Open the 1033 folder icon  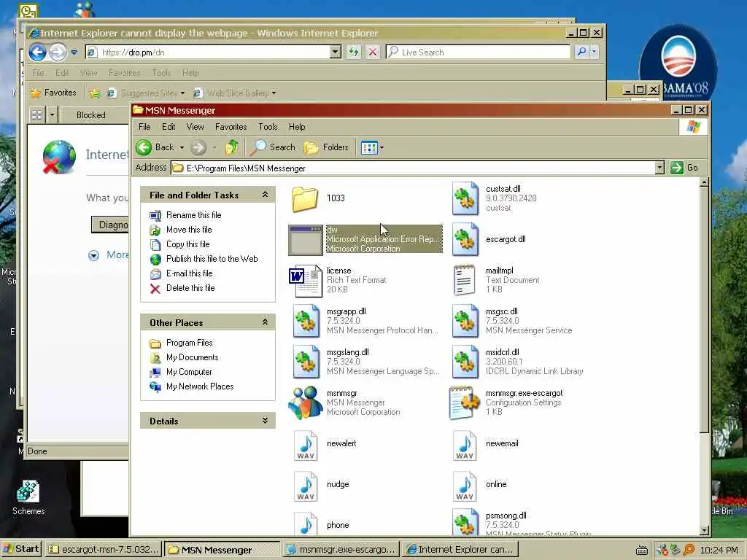305,198
